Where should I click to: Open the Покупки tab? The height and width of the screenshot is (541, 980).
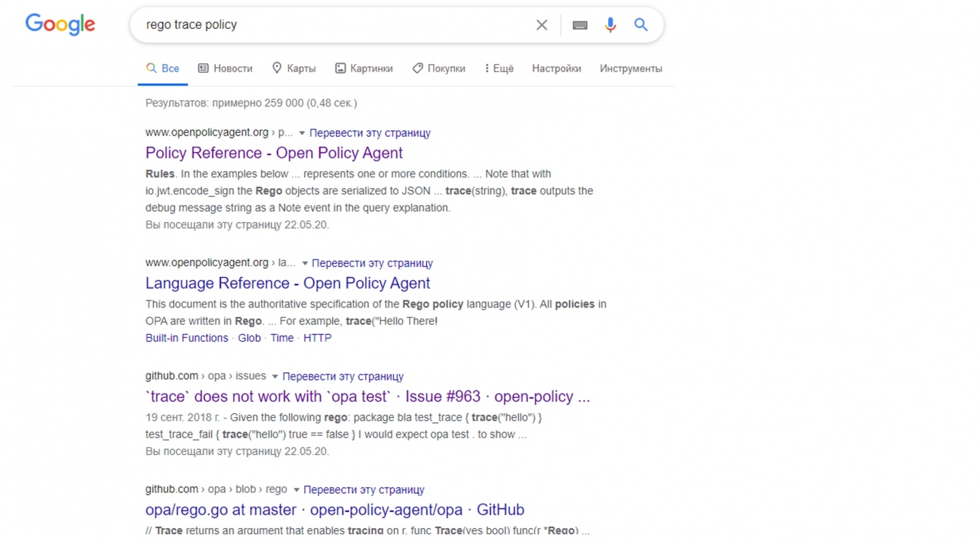(x=439, y=69)
